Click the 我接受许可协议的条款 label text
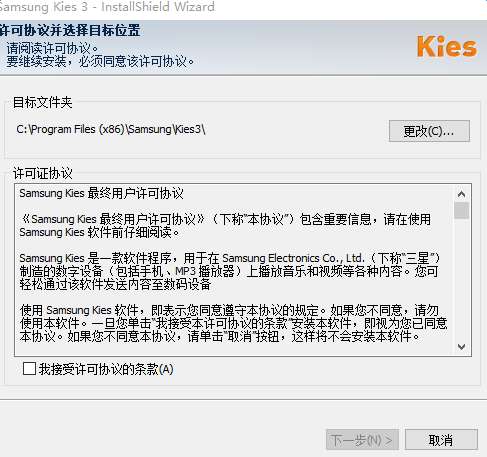This screenshot has width=487, height=457. pos(106,369)
